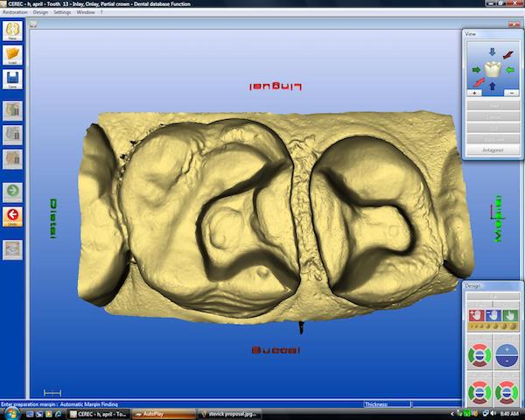Click the red Undo arrow button
The height and width of the screenshot is (420, 525).
(12, 215)
